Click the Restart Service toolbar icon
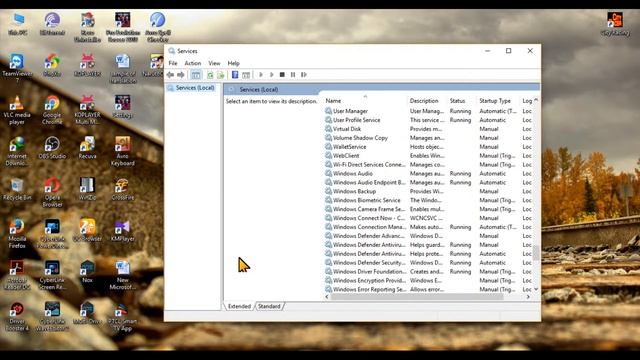 (304, 75)
